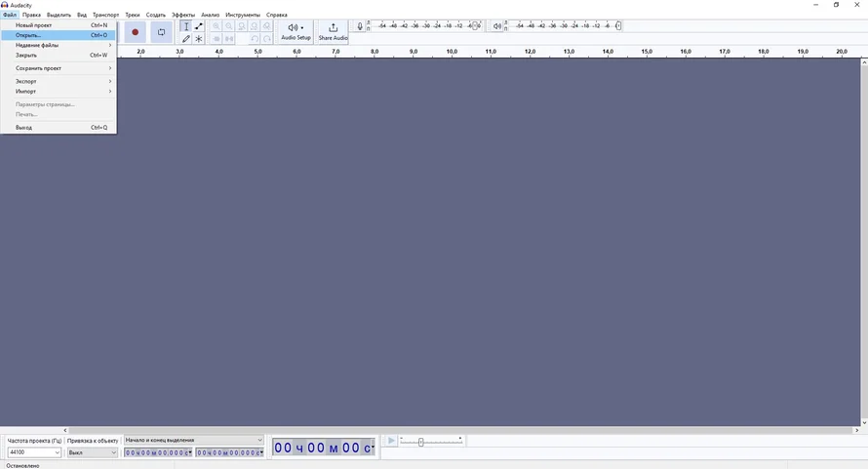Open the Audio Setup dropdown

(296, 31)
